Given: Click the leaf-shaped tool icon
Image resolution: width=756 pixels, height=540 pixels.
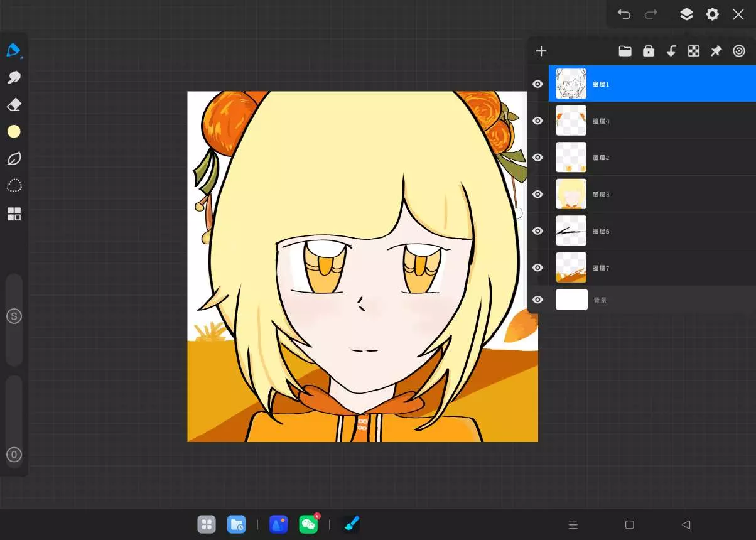Looking at the screenshot, I should [14, 159].
